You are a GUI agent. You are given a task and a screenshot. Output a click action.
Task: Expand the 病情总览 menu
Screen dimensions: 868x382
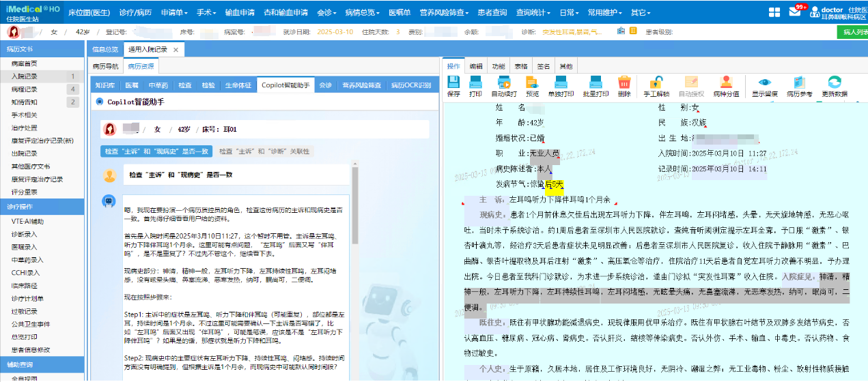pos(363,12)
